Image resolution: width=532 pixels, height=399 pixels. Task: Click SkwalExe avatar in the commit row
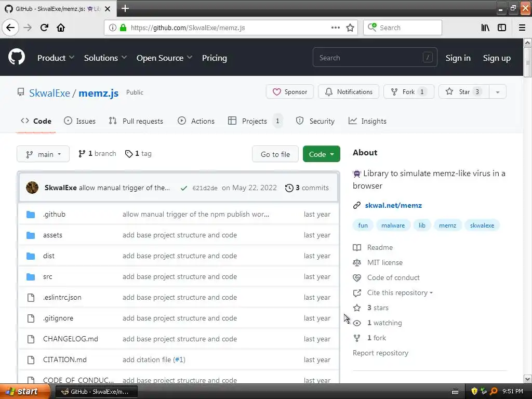[32, 188]
